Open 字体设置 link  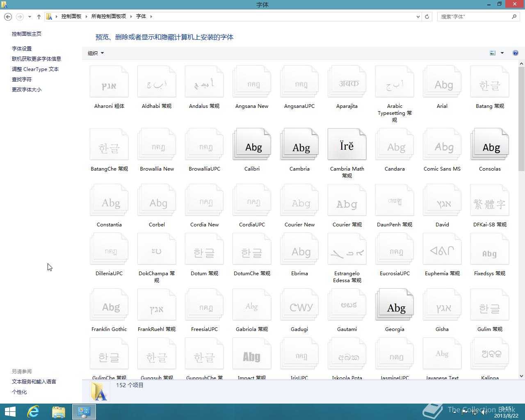click(22, 48)
